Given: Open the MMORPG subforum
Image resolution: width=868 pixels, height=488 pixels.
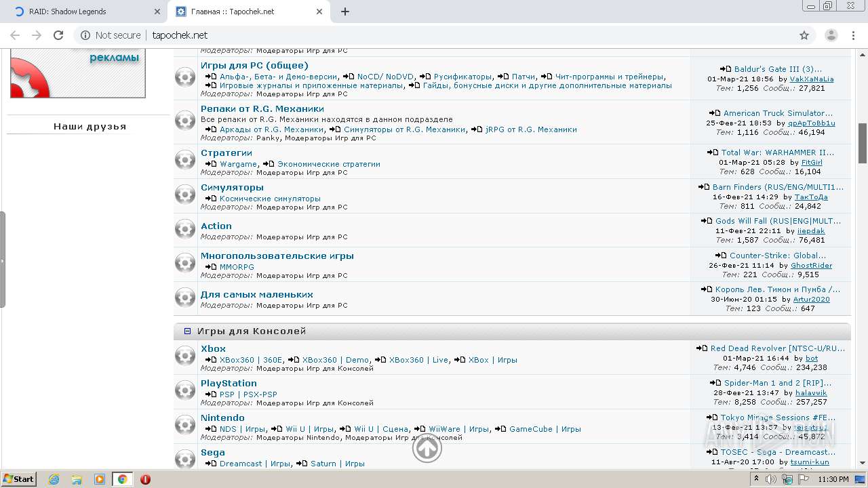Looking at the screenshot, I should click(237, 267).
